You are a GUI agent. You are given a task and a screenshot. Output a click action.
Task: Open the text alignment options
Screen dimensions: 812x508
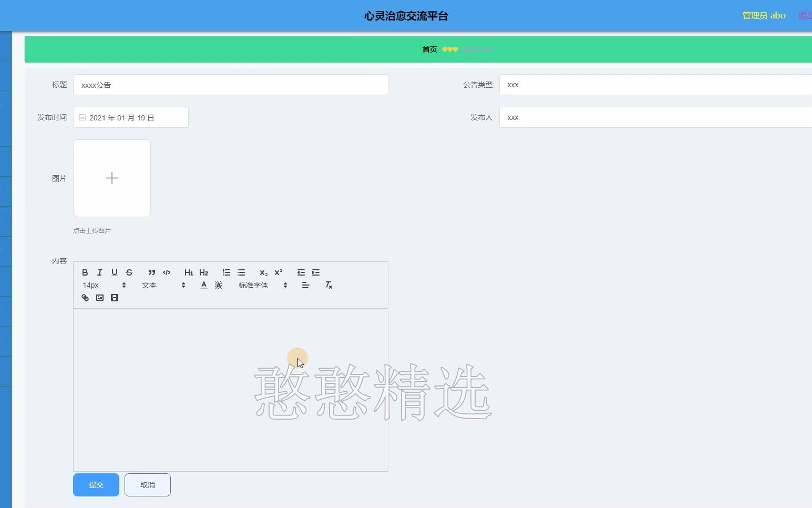306,285
